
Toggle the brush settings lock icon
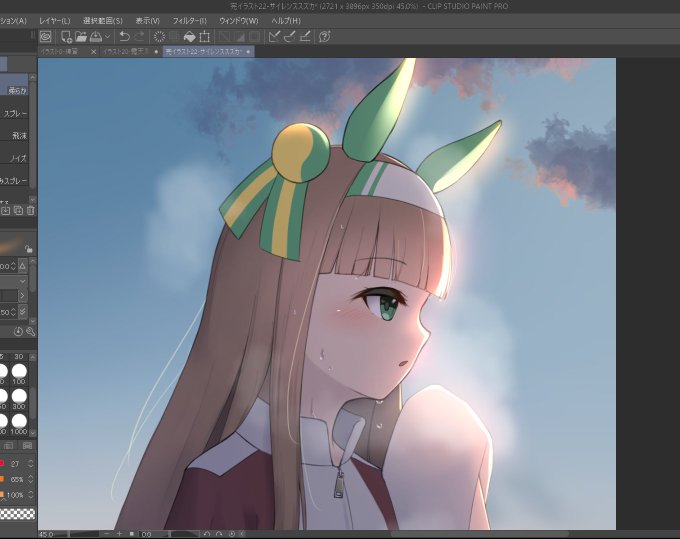[29, 249]
